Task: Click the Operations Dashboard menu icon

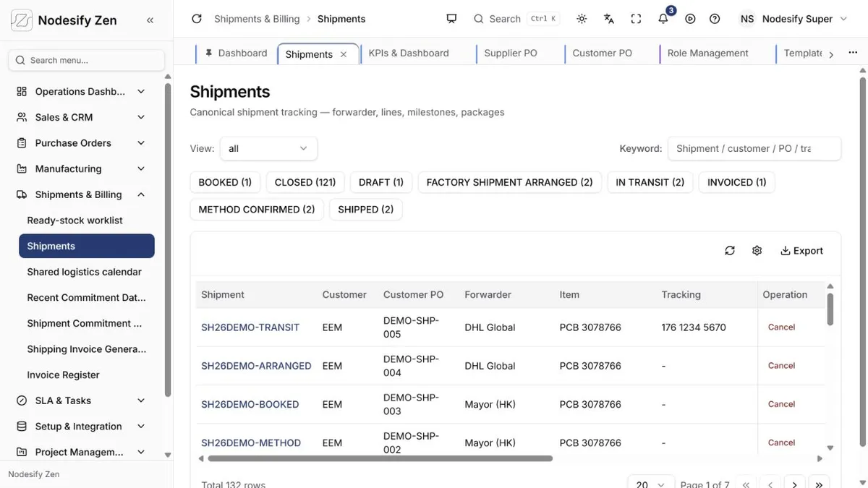Action: point(22,91)
